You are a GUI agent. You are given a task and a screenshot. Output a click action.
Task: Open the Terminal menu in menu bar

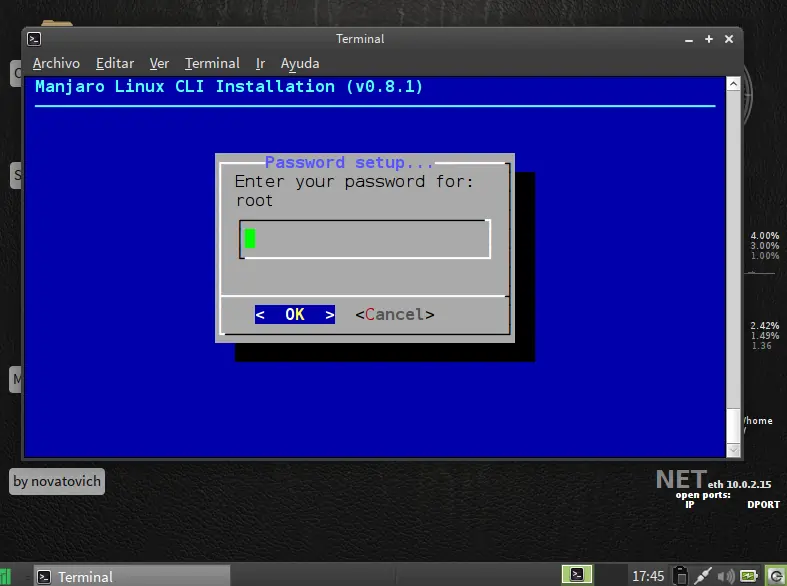point(212,64)
